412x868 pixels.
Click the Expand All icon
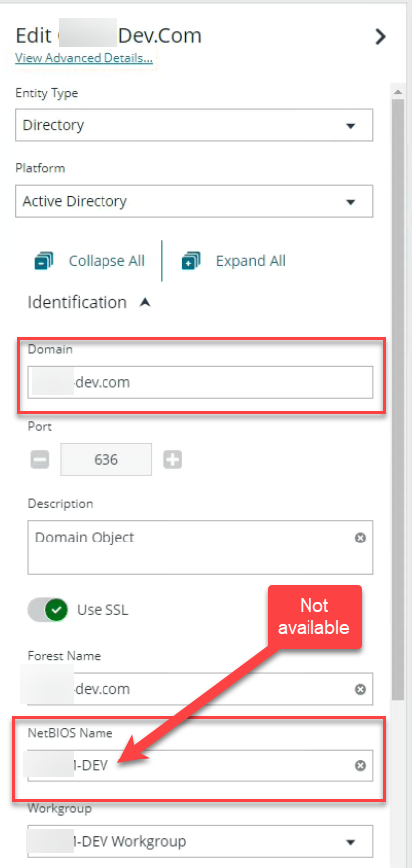[x=191, y=261]
